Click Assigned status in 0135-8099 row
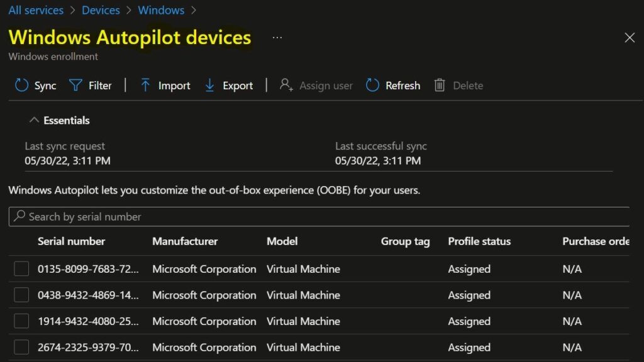 click(x=469, y=269)
